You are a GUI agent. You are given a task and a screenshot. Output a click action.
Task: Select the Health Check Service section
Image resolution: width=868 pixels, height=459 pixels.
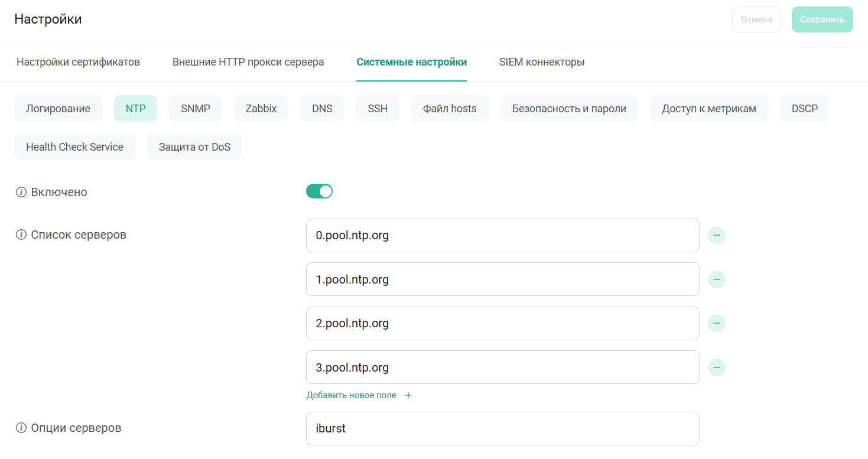[x=74, y=147]
